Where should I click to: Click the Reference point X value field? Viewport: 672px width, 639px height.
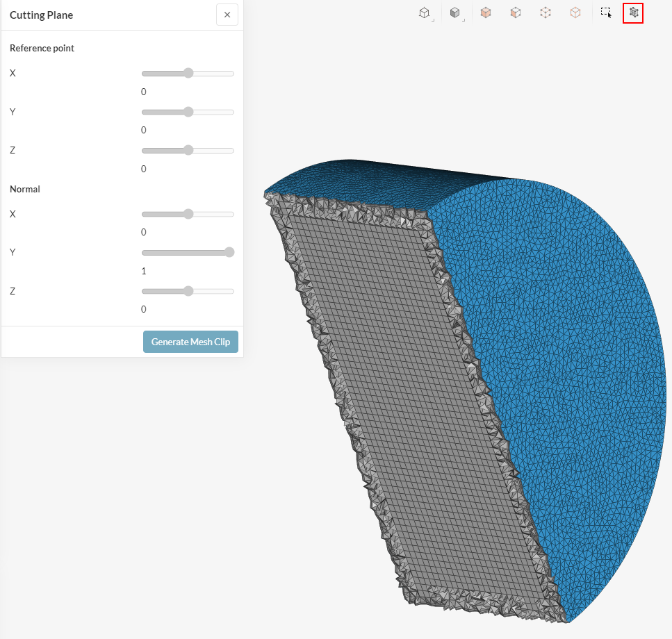pos(144,92)
